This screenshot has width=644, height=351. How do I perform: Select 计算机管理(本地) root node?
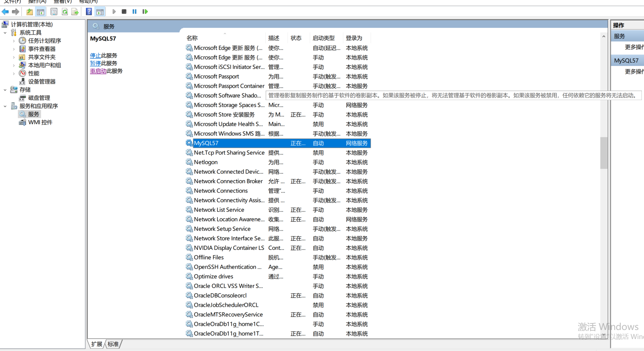[x=32, y=24]
